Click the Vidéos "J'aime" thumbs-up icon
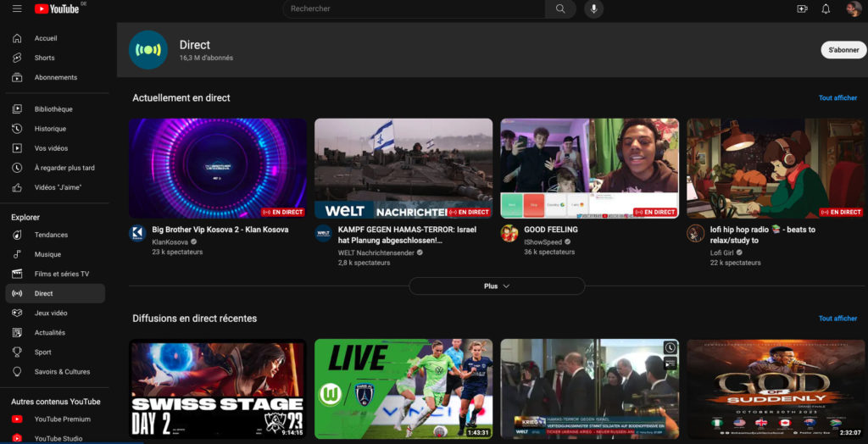 (17, 187)
